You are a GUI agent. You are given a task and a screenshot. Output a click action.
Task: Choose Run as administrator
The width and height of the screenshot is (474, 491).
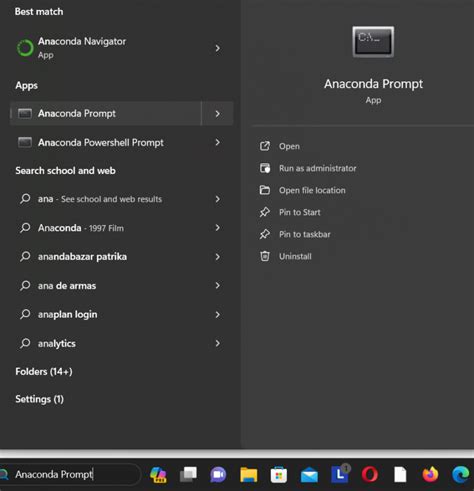(318, 168)
